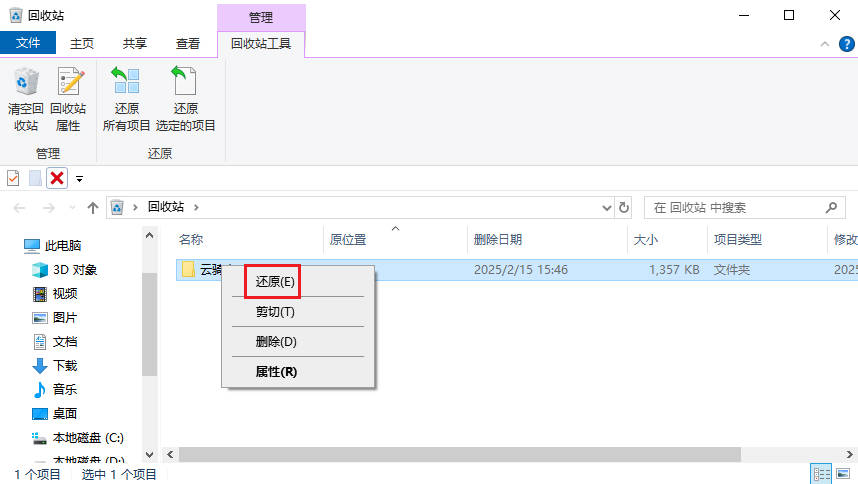
Task: Click the up arrow navigation button
Action: [93, 208]
